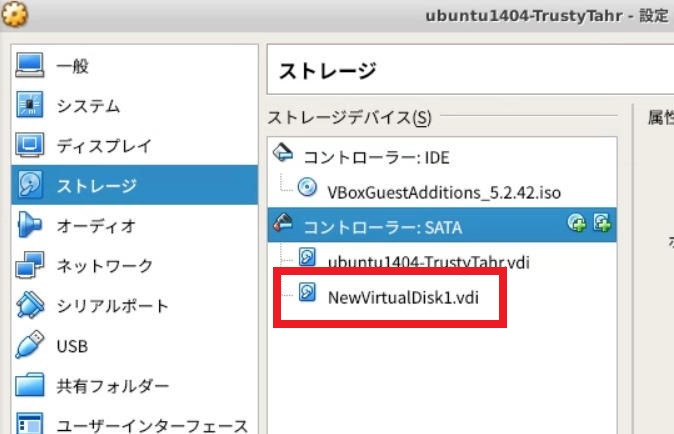Click the SATA controller icon

click(283, 222)
